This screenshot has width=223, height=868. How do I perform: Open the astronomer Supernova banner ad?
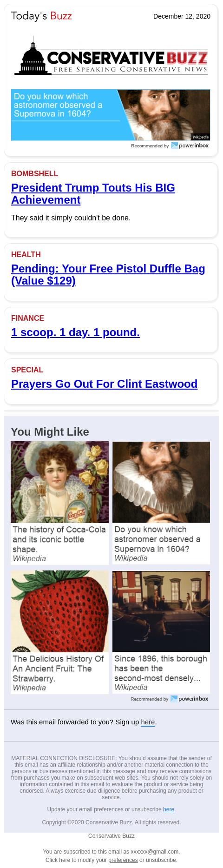click(111, 115)
